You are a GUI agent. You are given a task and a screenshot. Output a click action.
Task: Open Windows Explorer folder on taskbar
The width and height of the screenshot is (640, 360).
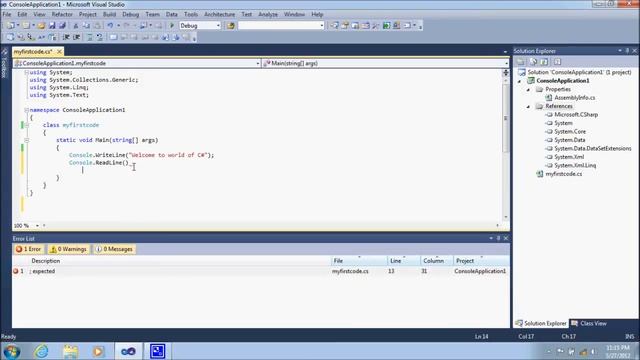[x=70, y=351]
